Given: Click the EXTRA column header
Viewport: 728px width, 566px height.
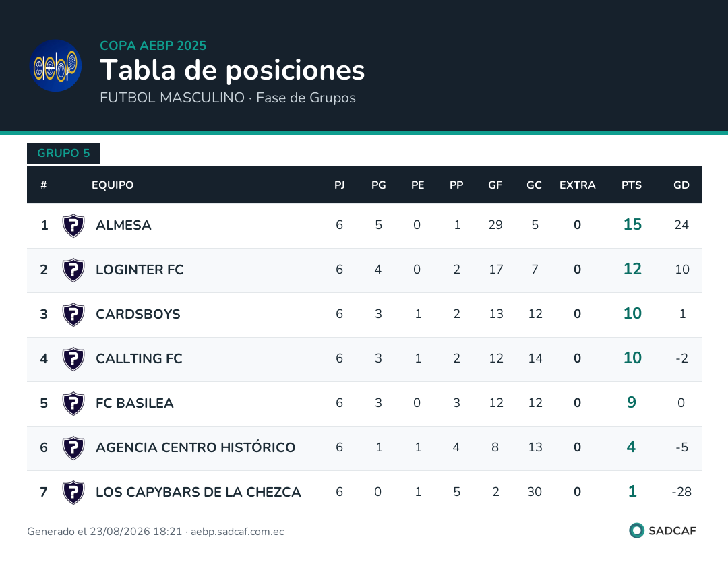Looking at the screenshot, I should click(577, 185).
